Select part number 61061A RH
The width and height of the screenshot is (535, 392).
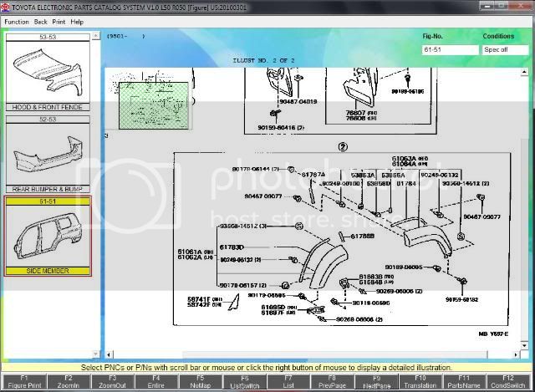coord(195,252)
